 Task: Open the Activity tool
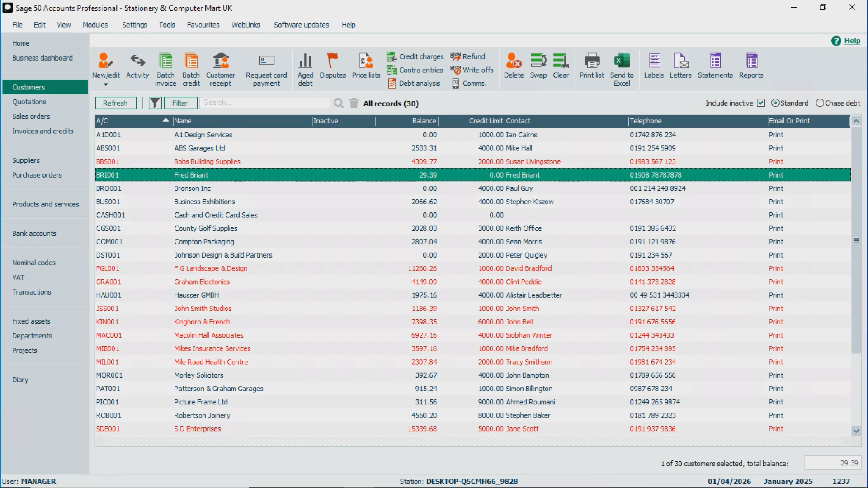coord(137,66)
